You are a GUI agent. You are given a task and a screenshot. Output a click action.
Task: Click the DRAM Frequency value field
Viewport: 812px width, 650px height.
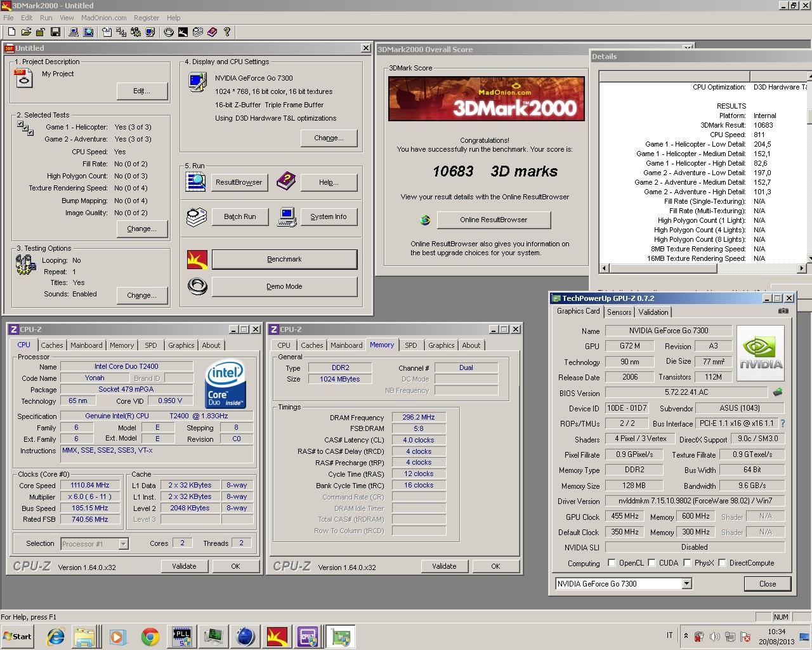point(419,418)
